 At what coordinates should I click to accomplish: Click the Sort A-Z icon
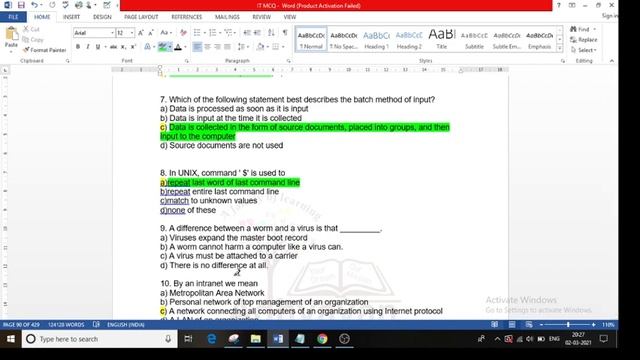[x=271, y=33]
